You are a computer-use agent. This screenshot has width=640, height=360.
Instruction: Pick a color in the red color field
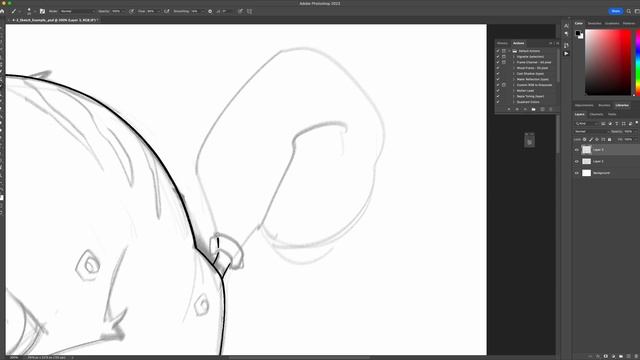608,62
